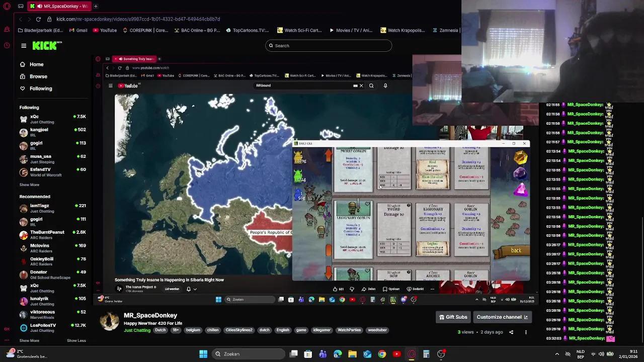644x362 pixels.
Task: Open Microsoft Teams from the taskbar
Action: pos(323,354)
